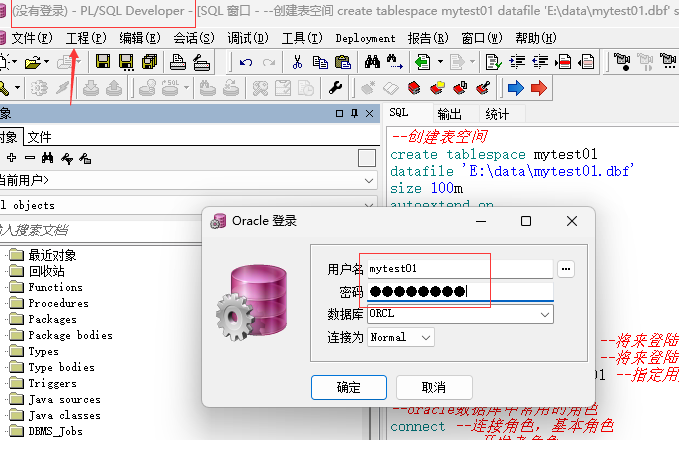This screenshot has width=679, height=453.
Task: Click the Save As floppy icon with dots
Action: (x=126, y=62)
